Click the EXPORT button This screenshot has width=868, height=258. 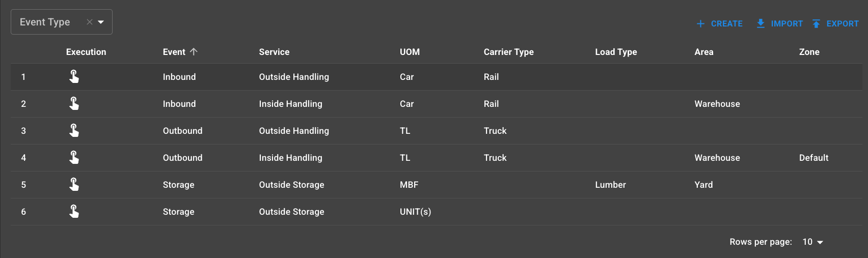pyautogui.click(x=835, y=23)
